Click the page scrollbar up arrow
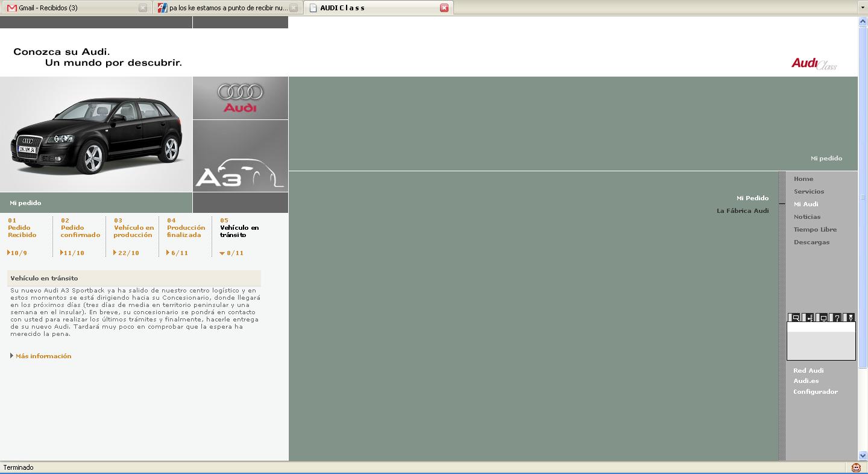 863,22
